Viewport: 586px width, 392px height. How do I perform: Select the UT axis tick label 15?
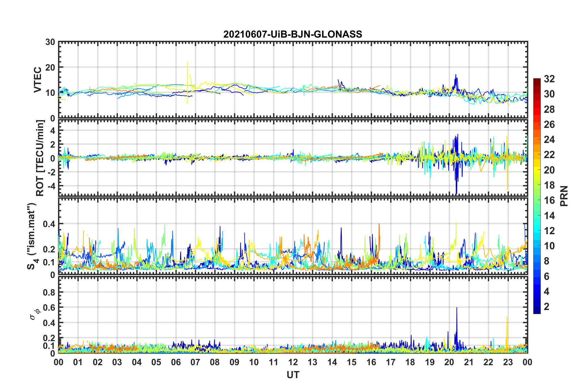352,362
